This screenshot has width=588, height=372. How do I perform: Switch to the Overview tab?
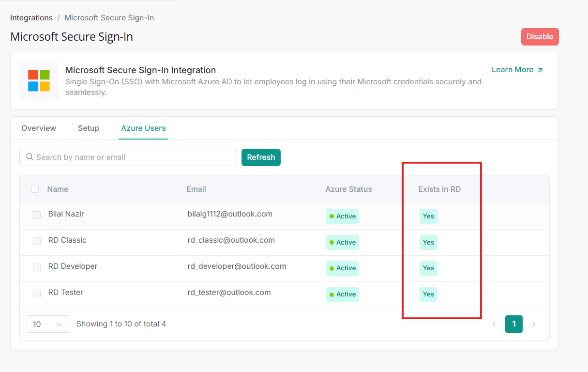coord(39,128)
